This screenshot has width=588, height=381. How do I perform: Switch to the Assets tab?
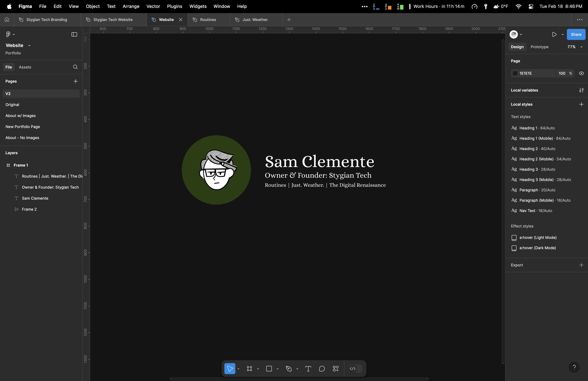pyautogui.click(x=25, y=67)
